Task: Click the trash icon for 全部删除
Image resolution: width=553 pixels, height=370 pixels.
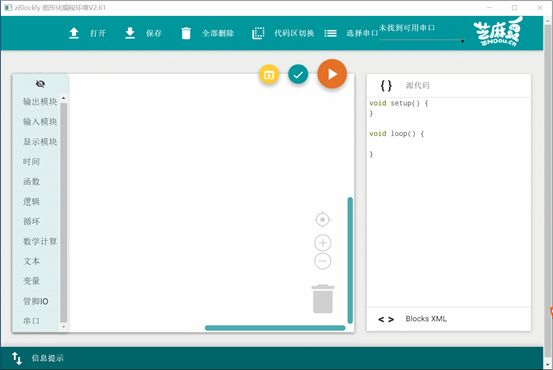Action: (186, 33)
